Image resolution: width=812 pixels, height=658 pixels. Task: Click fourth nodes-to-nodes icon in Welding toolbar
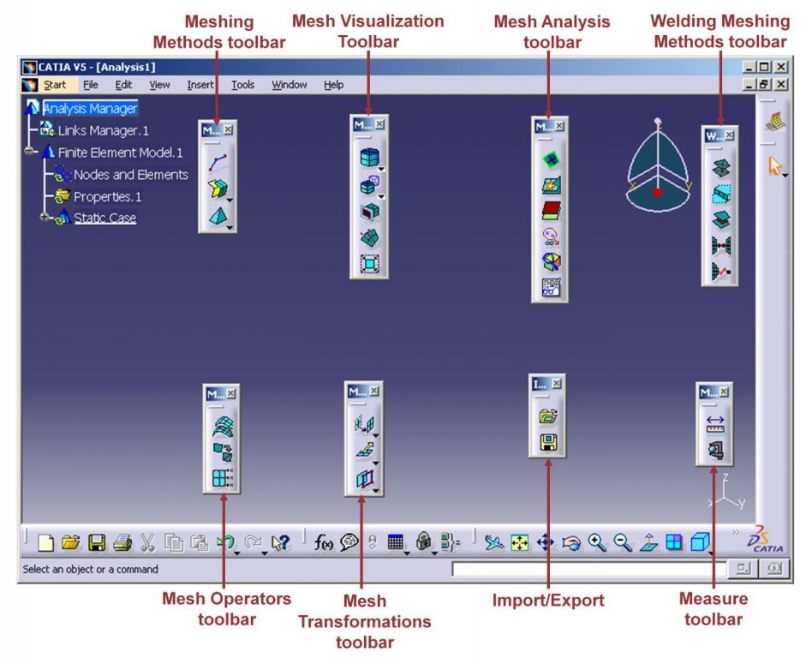pos(720,245)
